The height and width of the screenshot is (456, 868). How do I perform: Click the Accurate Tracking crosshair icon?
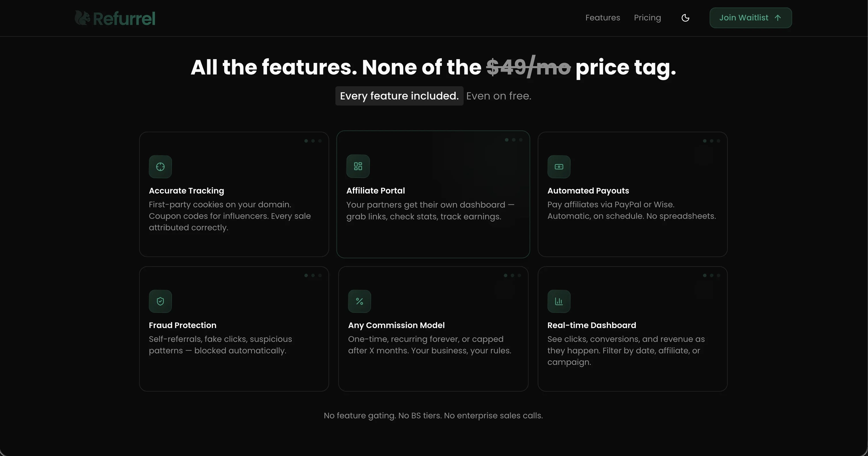tap(160, 167)
